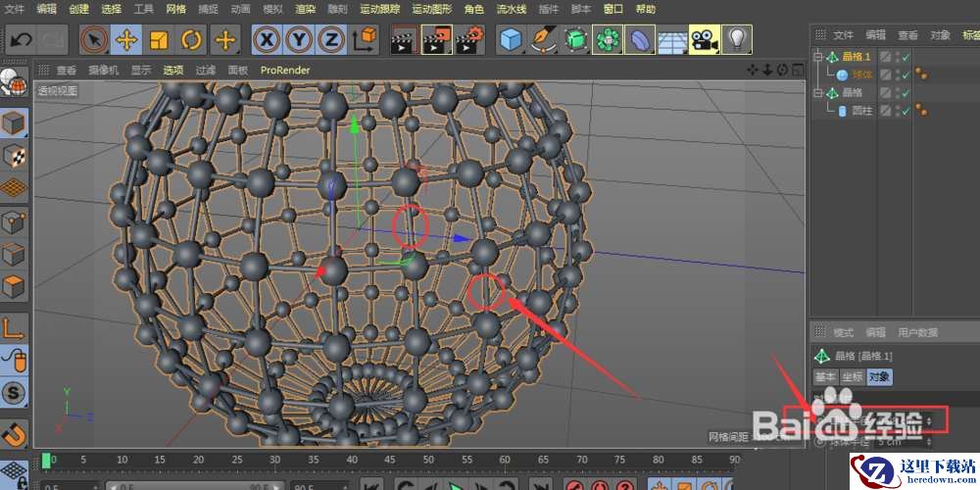The image size is (980, 490).
Task: Open the viewport 过滤 menu
Action: pos(206,71)
